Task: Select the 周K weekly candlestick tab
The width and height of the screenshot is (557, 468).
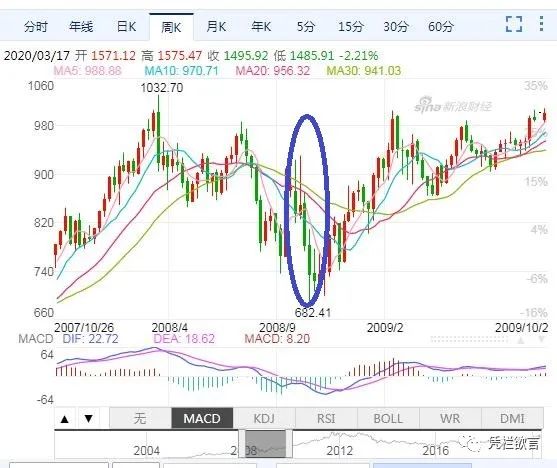Action: (x=171, y=27)
